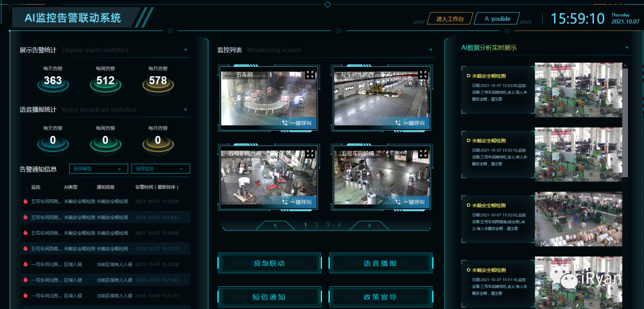
Task: Open the snapshot thumbnail for the 15:52:16 alert
Action: (578, 154)
